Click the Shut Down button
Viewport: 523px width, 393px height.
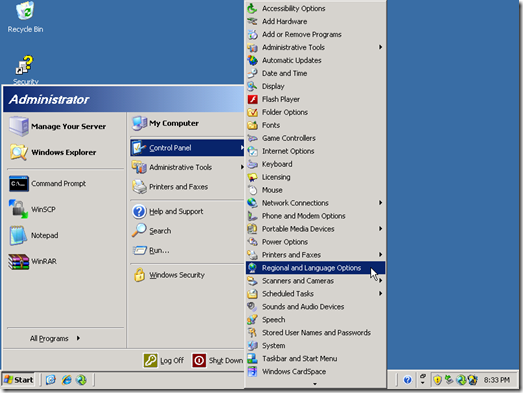[x=217, y=360]
